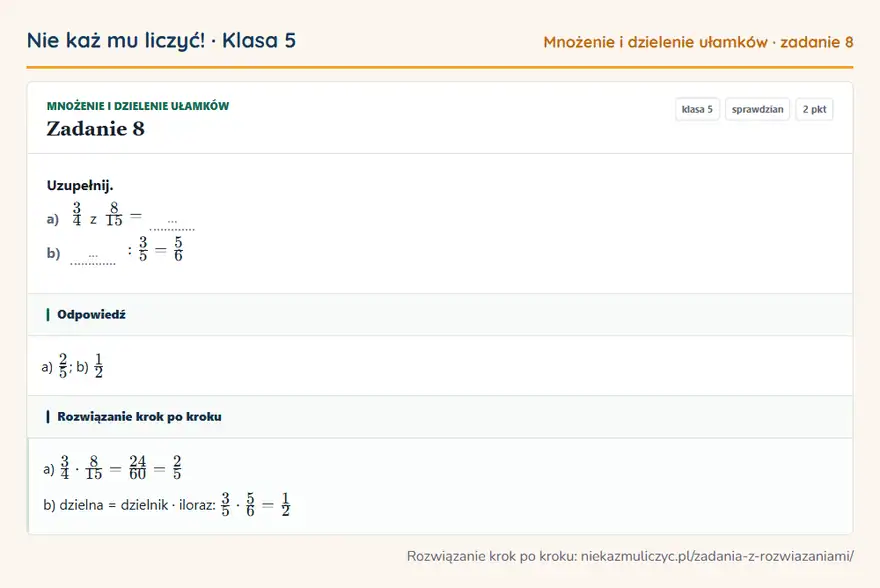Screen dimensions: 880x588
Task: Click the '2 pkt' tag
Action: pos(814,109)
